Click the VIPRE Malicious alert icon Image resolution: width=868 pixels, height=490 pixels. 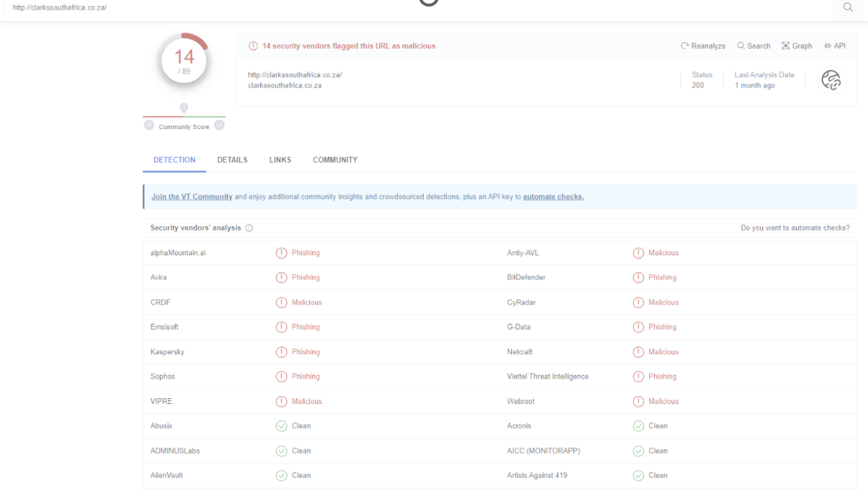pyautogui.click(x=282, y=402)
